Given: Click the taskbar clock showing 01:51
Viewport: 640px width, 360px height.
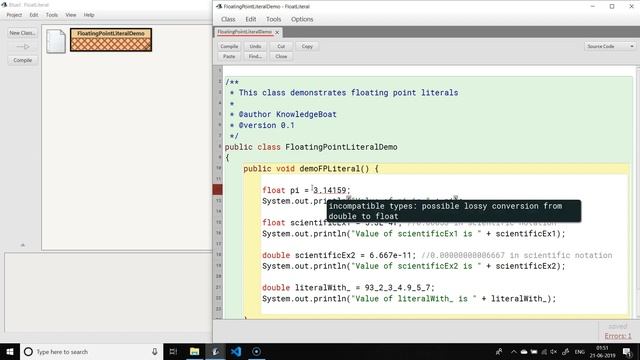Looking at the screenshot, I should coord(602,351).
